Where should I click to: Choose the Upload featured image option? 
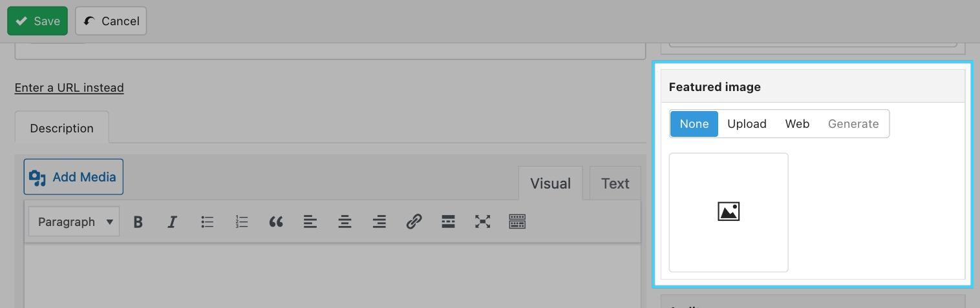coord(747,124)
